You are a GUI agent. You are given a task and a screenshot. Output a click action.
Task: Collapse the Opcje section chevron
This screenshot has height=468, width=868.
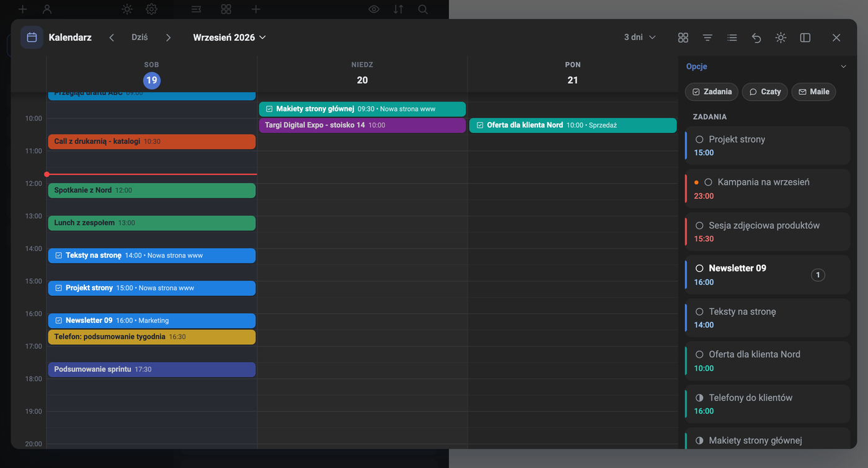point(843,66)
